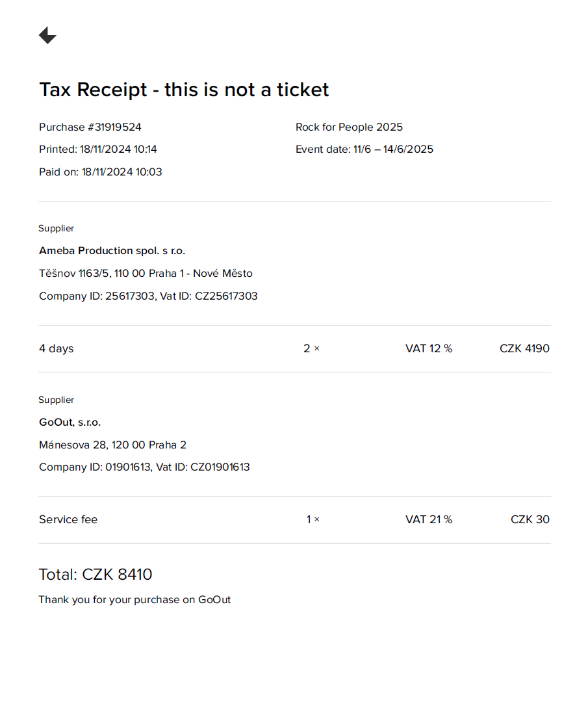The image size is (588, 726).
Task: Click the CZK 4190 price
Action: (x=524, y=348)
